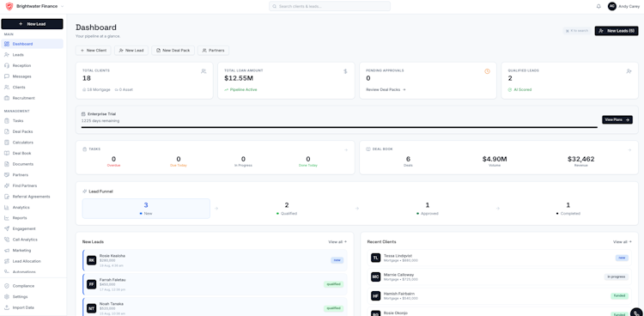Viewport: 644px width, 316px height.
Task: Click the Calculators sidebar icon
Action: (7, 143)
